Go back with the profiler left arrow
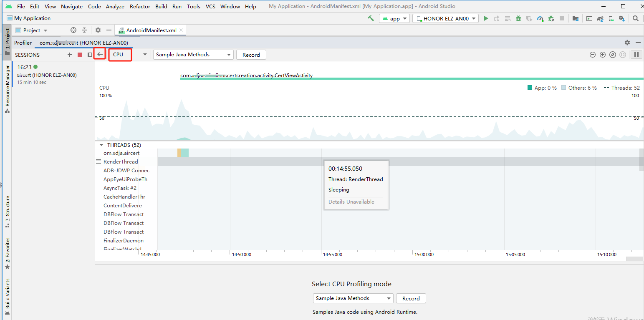 [100, 55]
